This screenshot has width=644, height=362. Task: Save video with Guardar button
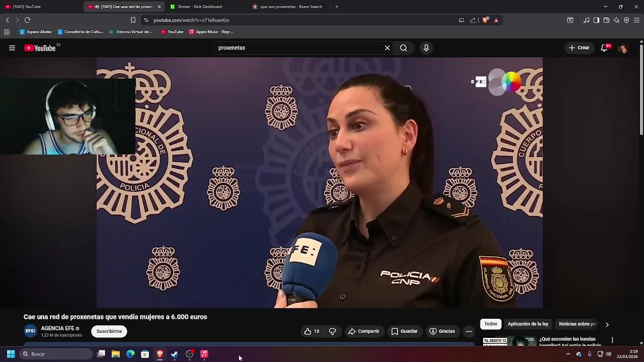pyautogui.click(x=405, y=331)
